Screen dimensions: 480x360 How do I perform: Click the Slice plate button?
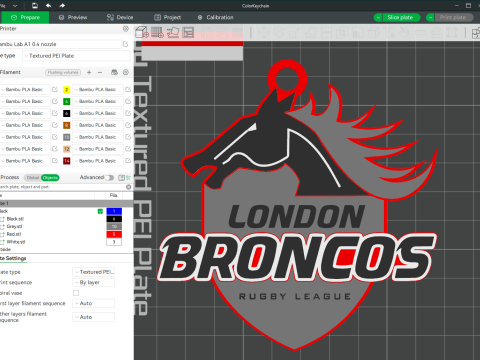coord(401,17)
